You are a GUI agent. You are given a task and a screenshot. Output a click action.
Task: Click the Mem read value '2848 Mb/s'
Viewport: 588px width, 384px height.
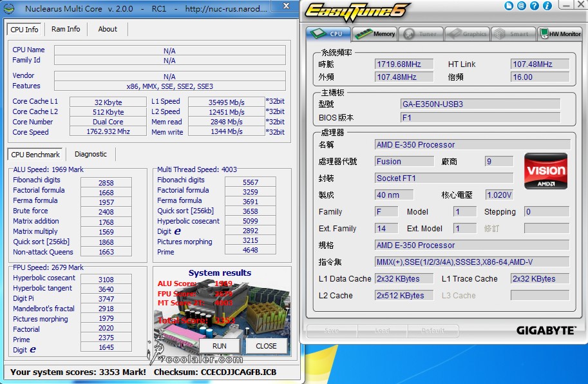pos(227,122)
